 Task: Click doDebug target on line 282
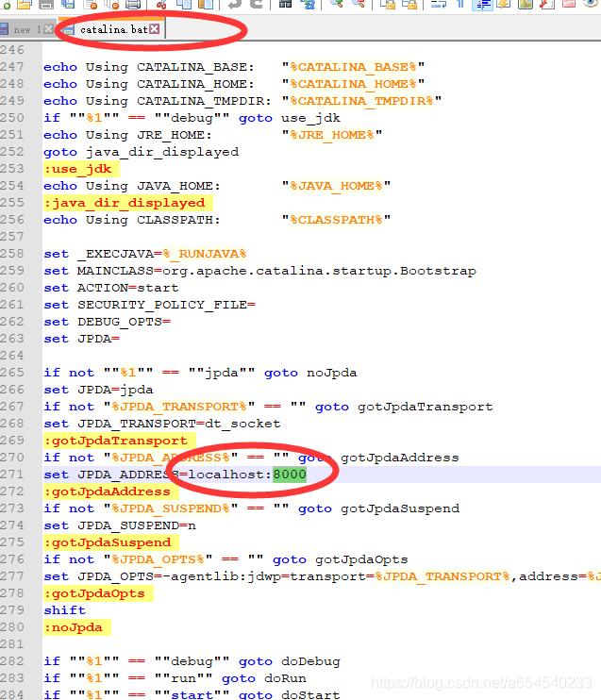pyautogui.click(x=310, y=661)
